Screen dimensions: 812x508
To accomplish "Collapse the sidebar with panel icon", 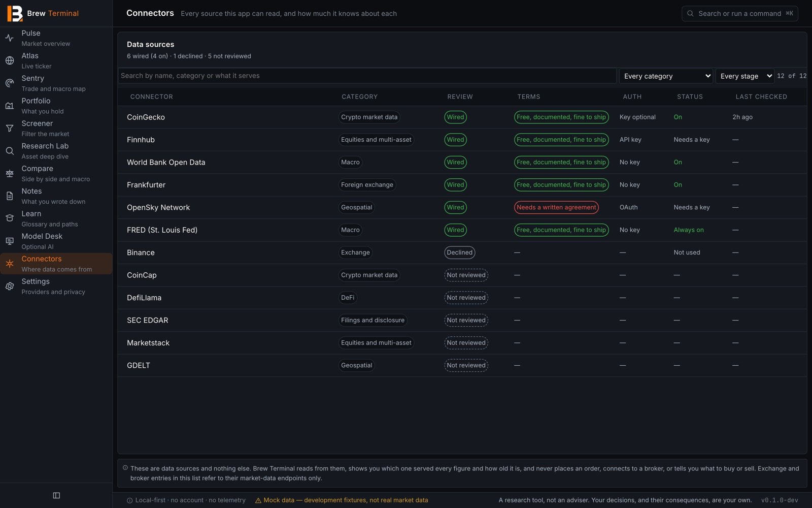I will coord(56,495).
